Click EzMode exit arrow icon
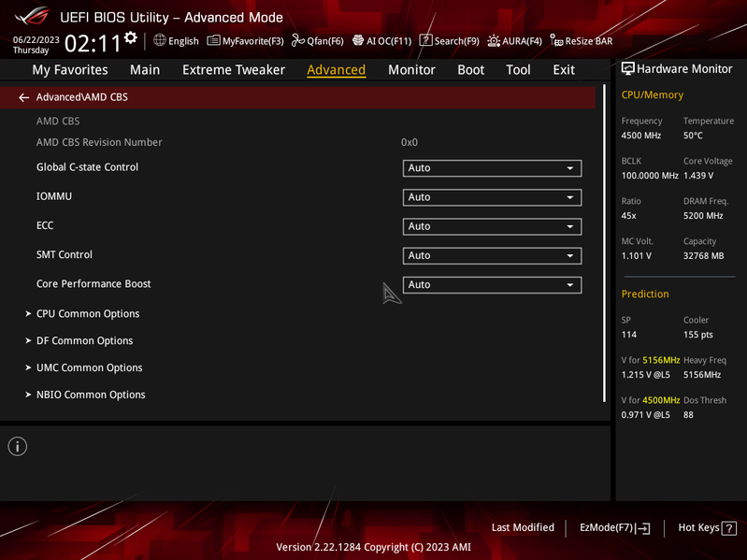 click(x=642, y=528)
